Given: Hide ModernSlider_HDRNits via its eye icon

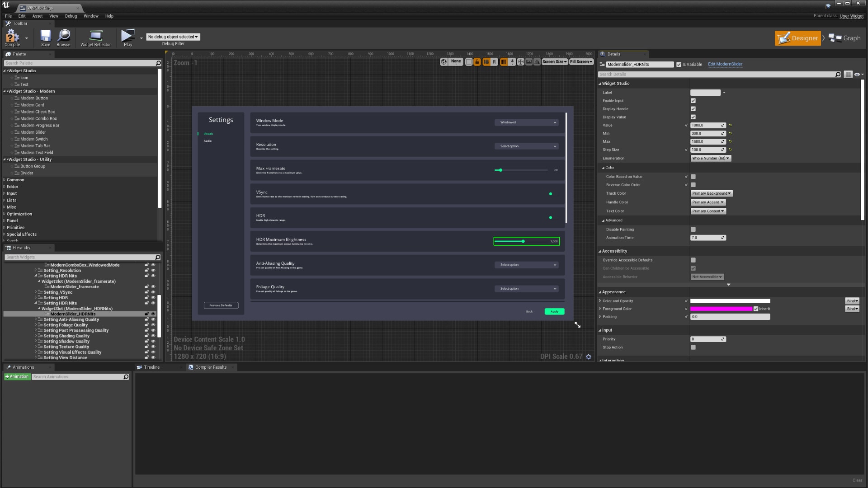Looking at the screenshot, I should click(x=153, y=314).
